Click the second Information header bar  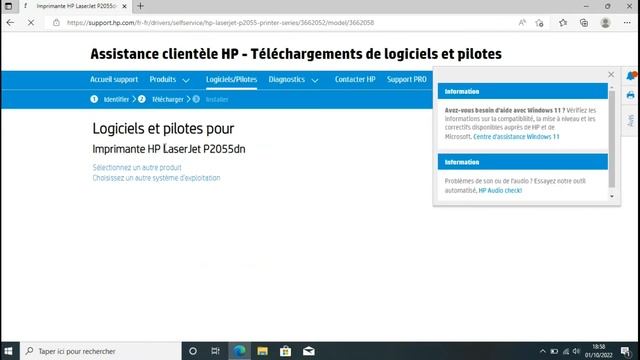pos(522,162)
